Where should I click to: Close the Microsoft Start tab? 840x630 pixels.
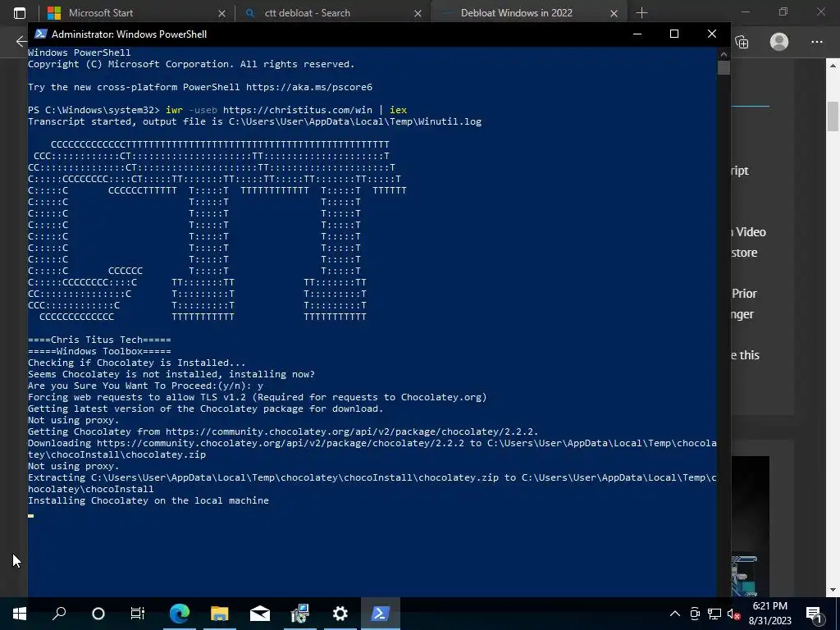pos(221,13)
